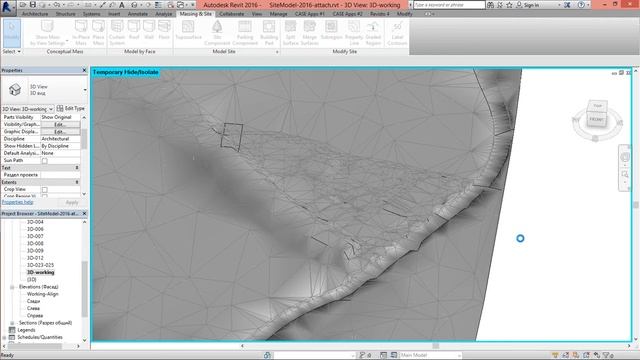This screenshot has width=640, height=360.
Task: Activate the Toposurface tool
Action: click(x=188, y=30)
